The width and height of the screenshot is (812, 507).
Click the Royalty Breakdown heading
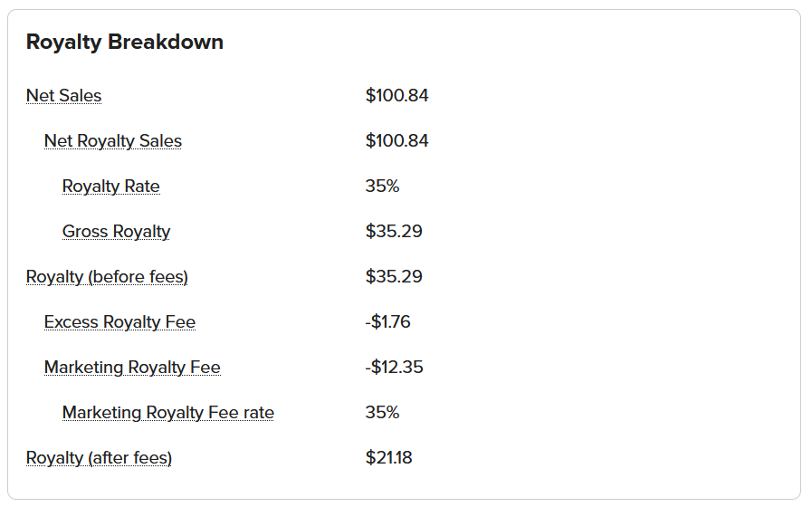tap(125, 42)
